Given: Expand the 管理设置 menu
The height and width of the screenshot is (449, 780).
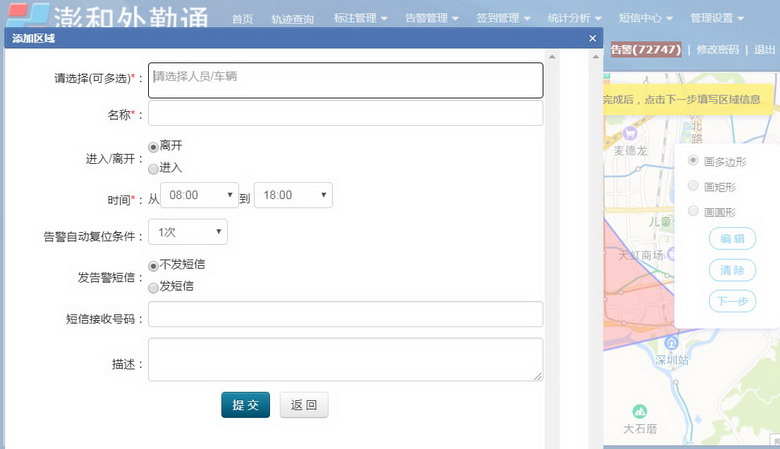Looking at the screenshot, I should click(717, 18).
